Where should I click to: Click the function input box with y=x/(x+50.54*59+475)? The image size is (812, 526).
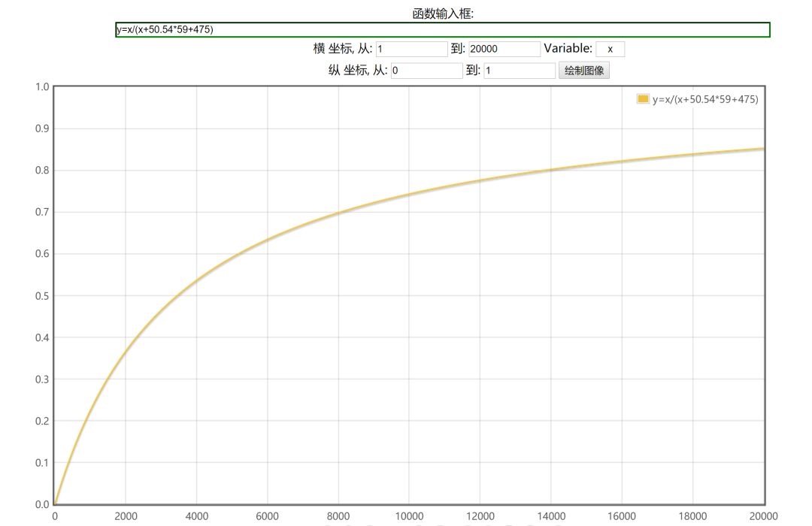point(443,29)
